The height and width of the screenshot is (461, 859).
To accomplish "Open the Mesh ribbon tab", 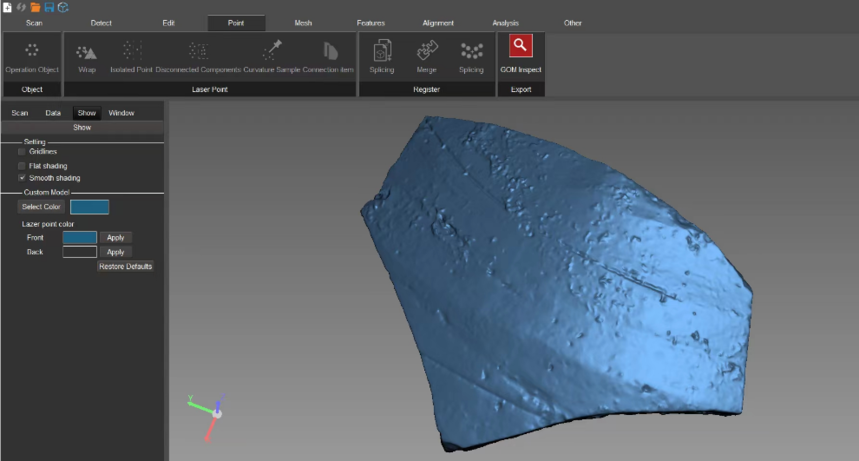I will (303, 23).
